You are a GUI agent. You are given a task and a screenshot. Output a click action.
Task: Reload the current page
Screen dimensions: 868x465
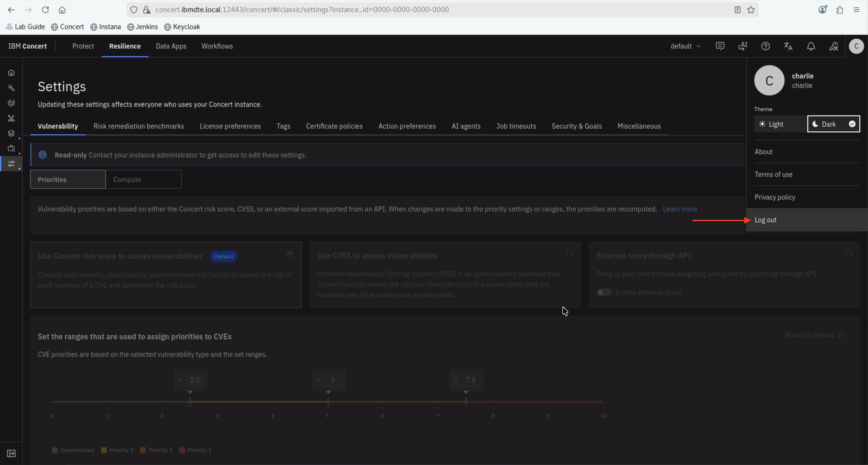[x=45, y=10]
